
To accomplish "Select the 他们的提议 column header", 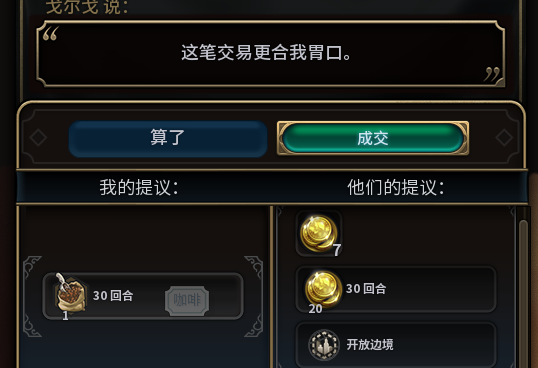I will click(396, 187).
